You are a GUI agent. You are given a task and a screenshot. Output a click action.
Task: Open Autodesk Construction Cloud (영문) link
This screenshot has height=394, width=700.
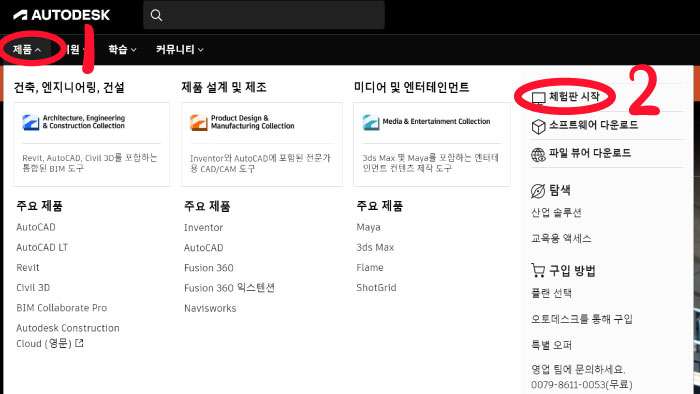coord(68,336)
